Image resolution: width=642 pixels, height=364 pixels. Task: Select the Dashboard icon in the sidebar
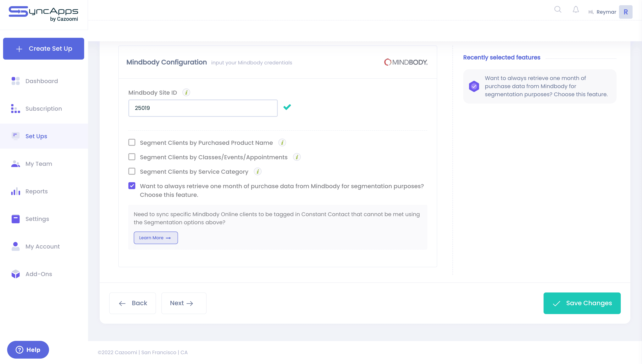point(15,81)
